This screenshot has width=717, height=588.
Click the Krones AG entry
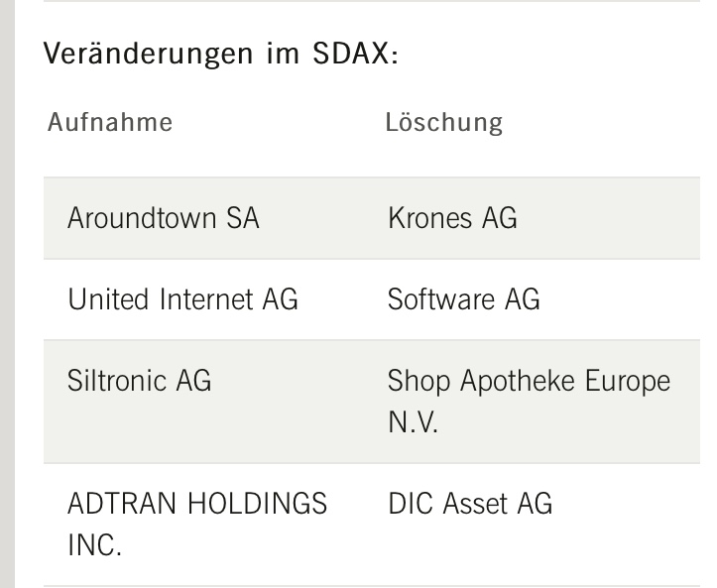pyautogui.click(x=452, y=218)
